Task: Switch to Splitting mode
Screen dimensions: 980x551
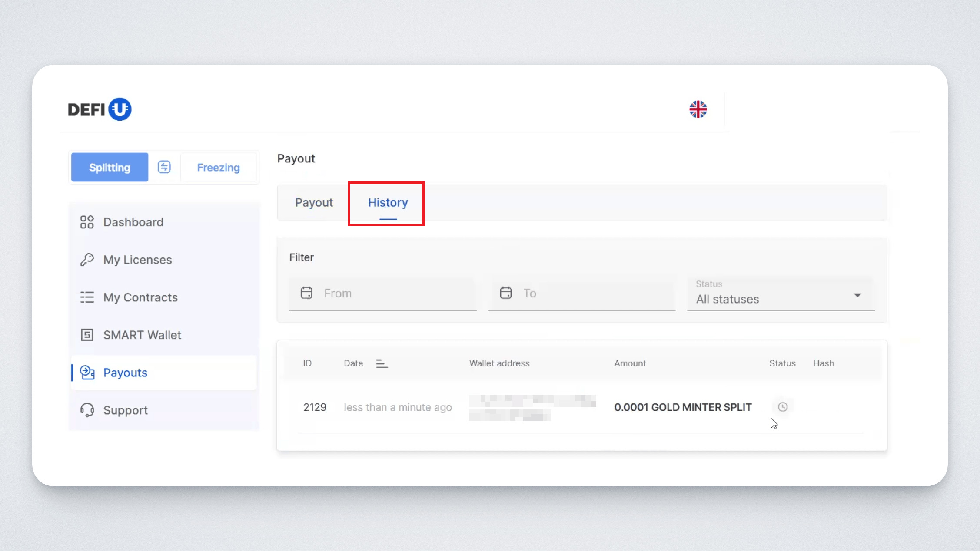Action: 110,167
